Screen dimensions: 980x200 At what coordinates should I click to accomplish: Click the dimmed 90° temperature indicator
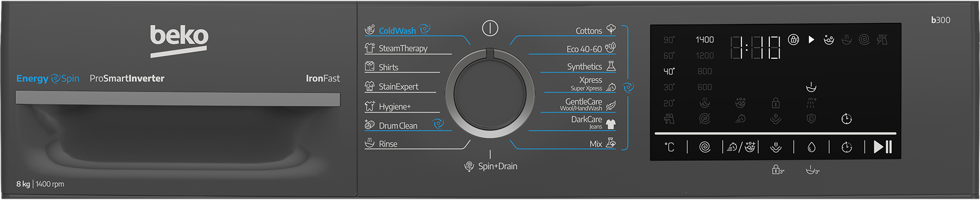tap(669, 40)
